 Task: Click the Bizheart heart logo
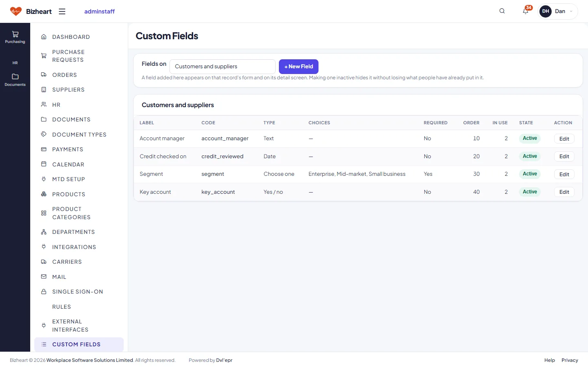click(x=16, y=11)
